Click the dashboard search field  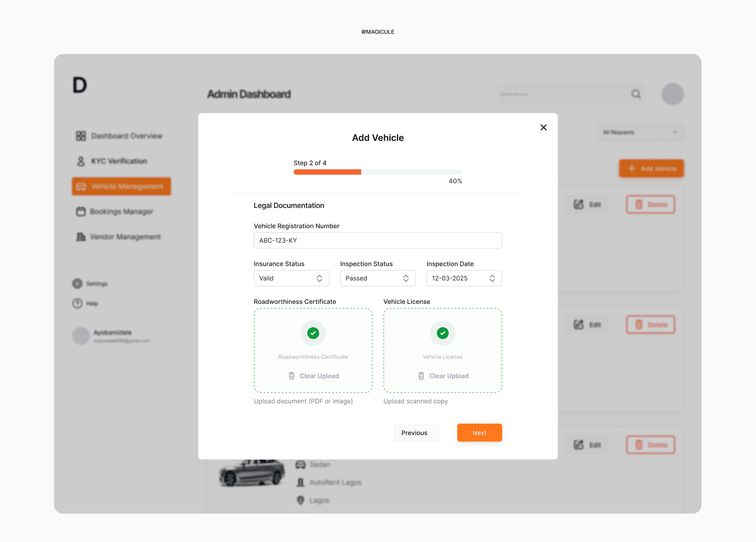click(571, 94)
